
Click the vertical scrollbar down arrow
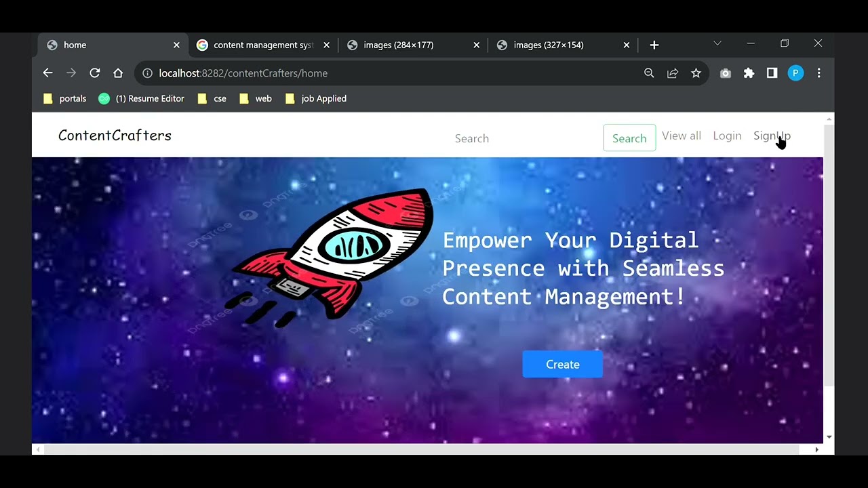pyautogui.click(x=829, y=437)
